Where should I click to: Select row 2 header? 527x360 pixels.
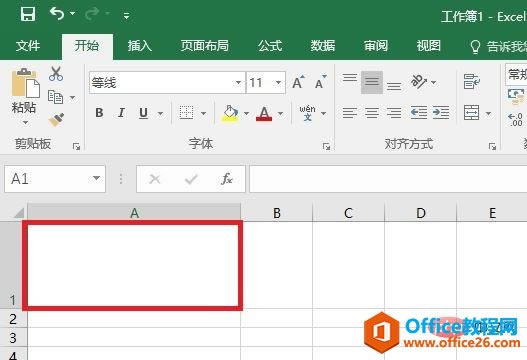tap(13, 319)
